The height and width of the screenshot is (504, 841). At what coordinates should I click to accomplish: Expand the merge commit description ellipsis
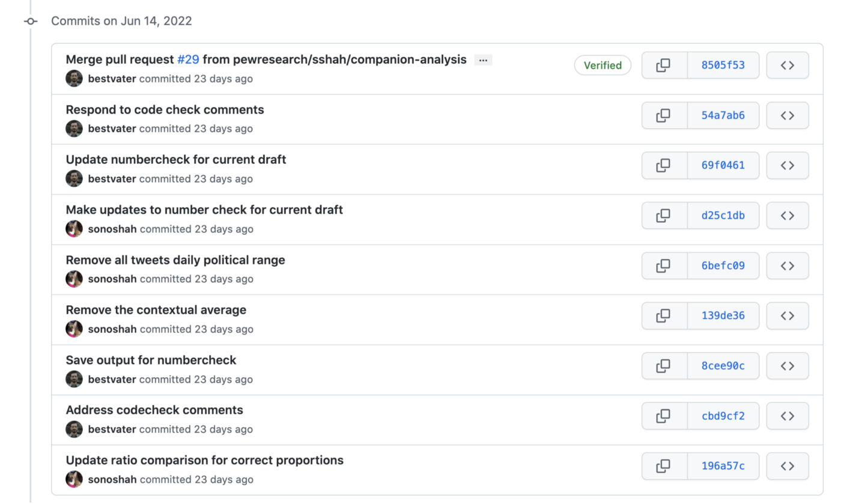tap(483, 59)
